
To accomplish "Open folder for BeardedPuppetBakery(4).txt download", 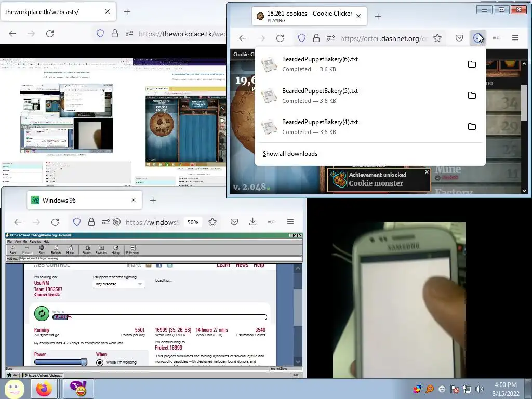I will coord(472,127).
